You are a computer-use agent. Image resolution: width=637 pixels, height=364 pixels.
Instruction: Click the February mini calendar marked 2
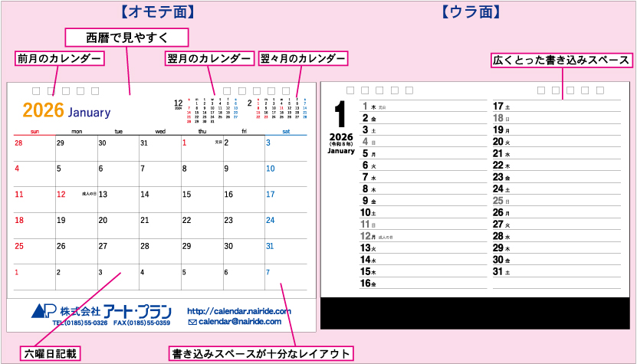278,107
